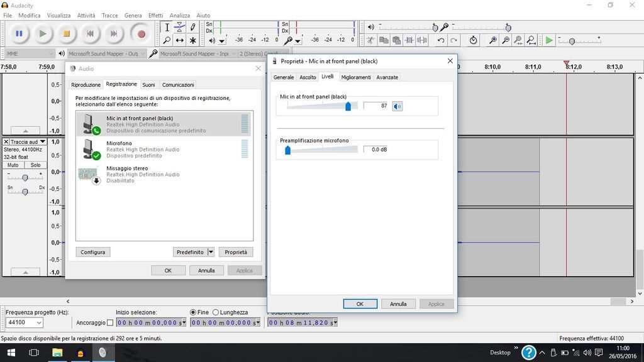
Task: Expand the Predefinito button dropdown arrow
Action: point(211,252)
